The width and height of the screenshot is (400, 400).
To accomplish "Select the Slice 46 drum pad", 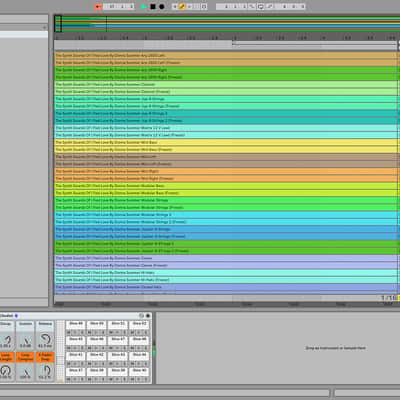I will [x=97, y=341].
